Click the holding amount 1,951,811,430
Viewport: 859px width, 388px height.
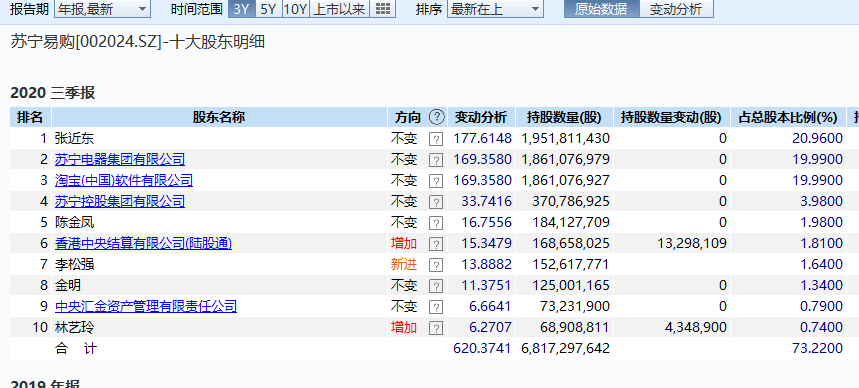566,139
